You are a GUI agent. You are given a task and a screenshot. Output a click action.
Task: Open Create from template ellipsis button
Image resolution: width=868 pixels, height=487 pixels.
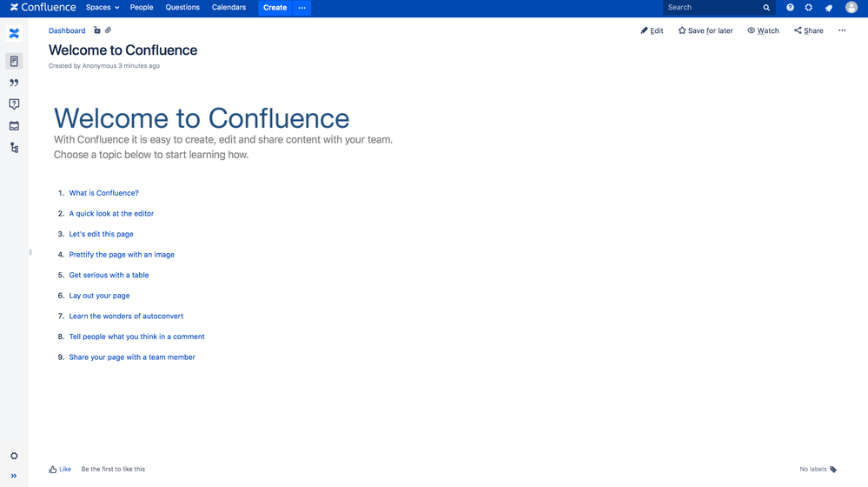[301, 8]
